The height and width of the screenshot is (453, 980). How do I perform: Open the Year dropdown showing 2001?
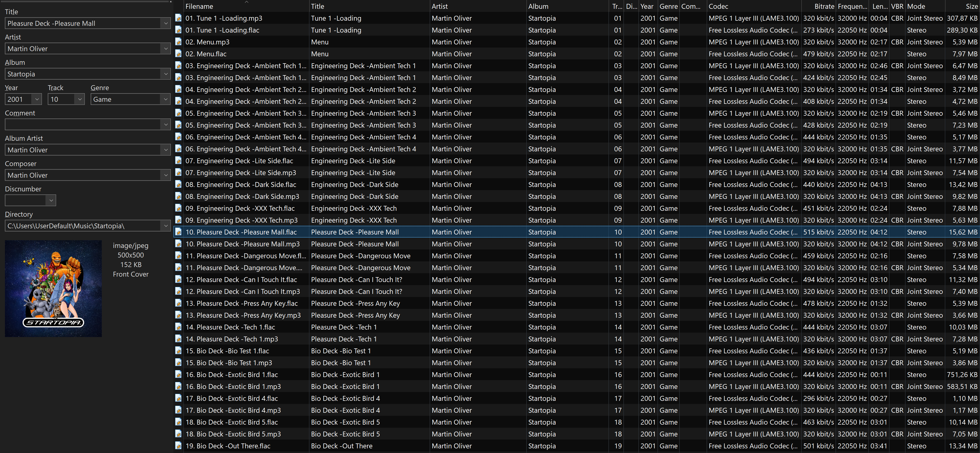[x=37, y=99]
